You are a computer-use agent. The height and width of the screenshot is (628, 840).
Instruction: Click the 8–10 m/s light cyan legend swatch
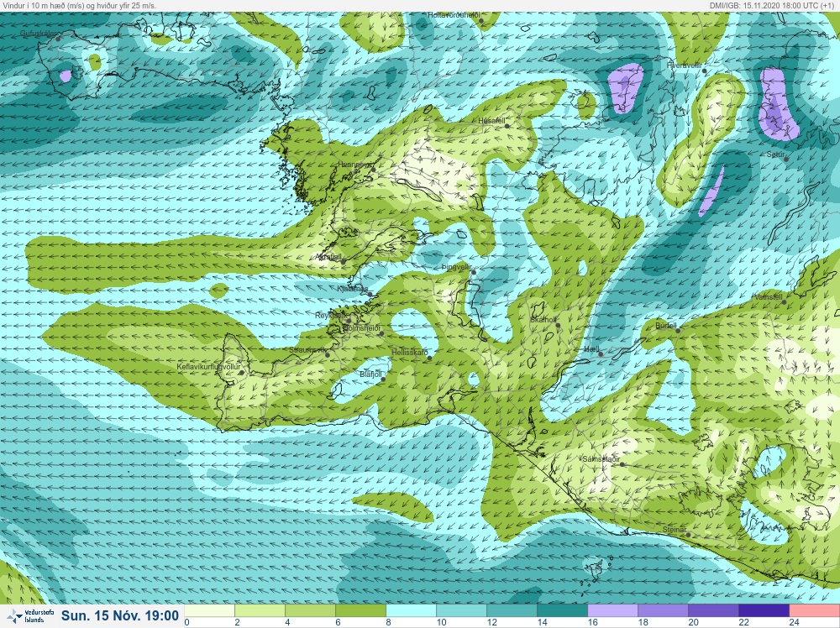(x=411, y=611)
